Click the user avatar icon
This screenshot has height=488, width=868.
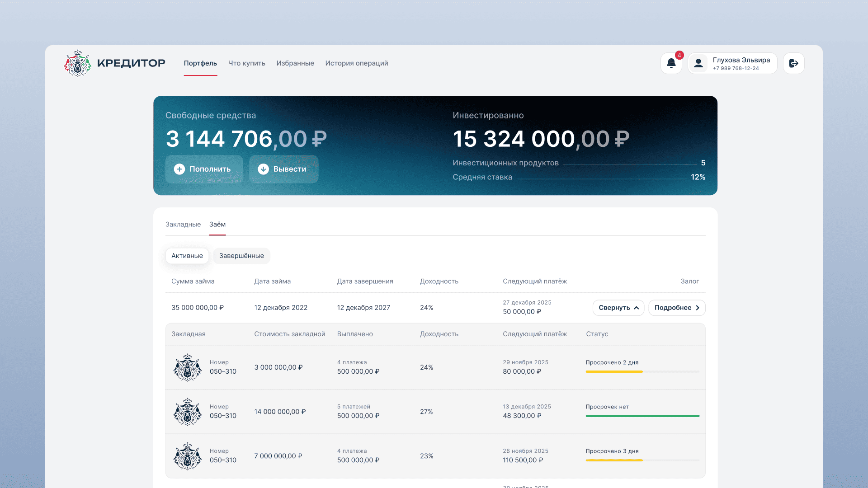tap(698, 63)
